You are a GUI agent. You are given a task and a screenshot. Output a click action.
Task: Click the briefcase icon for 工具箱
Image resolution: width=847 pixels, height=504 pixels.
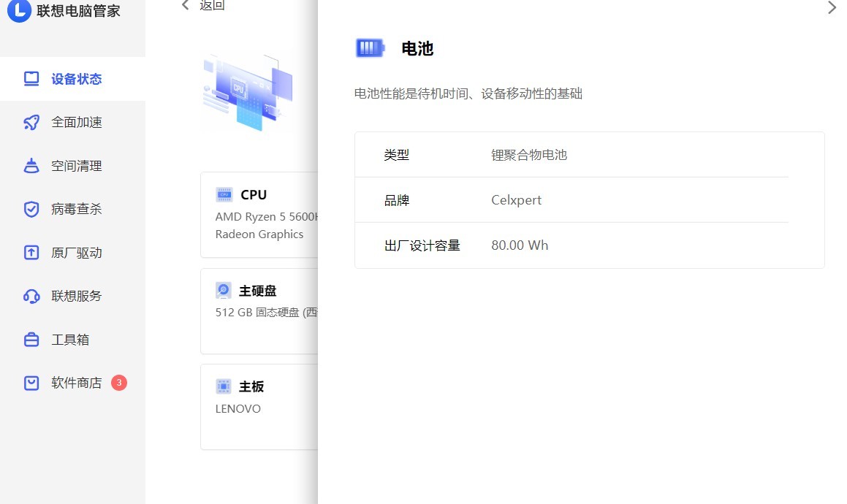point(31,339)
